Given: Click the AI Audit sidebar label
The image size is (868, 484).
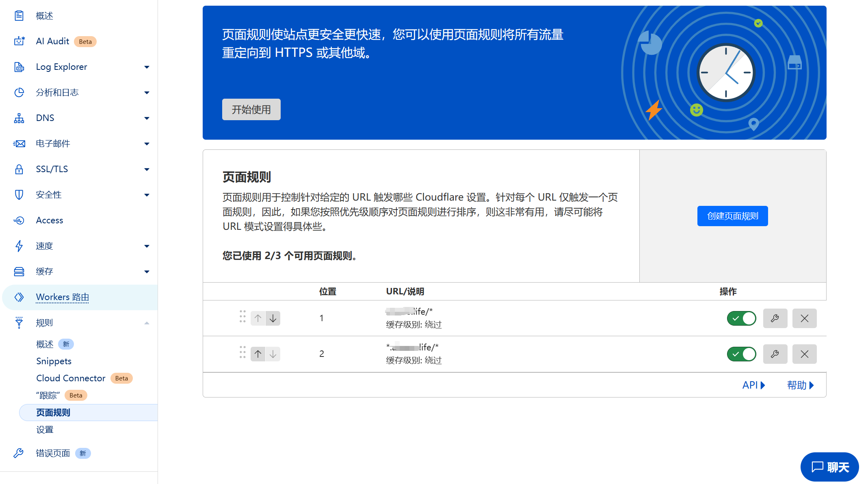Looking at the screenshot, I should [x=52, y=41].
